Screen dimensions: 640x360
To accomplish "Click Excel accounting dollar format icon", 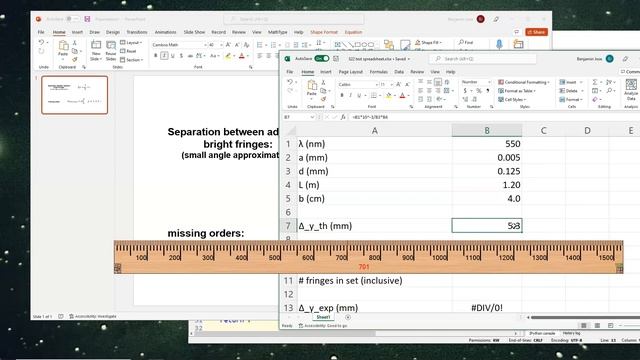I will point(464,91).
